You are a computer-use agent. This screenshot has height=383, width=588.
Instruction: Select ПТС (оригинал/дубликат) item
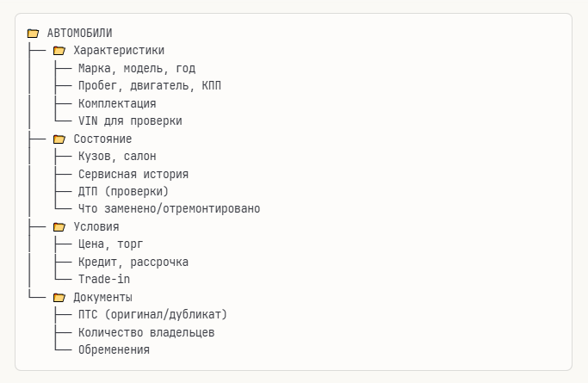pyautogui.click(x=152, y=315)
